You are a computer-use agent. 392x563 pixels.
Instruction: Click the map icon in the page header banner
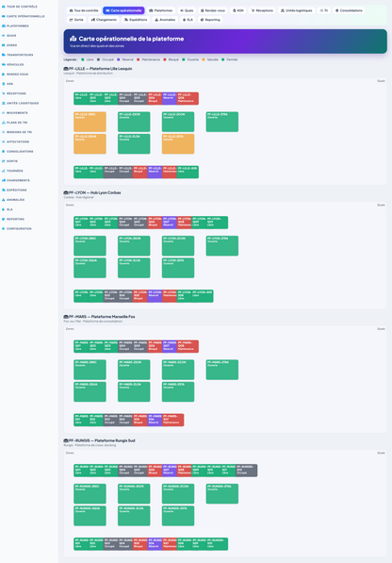pos(73,39)
